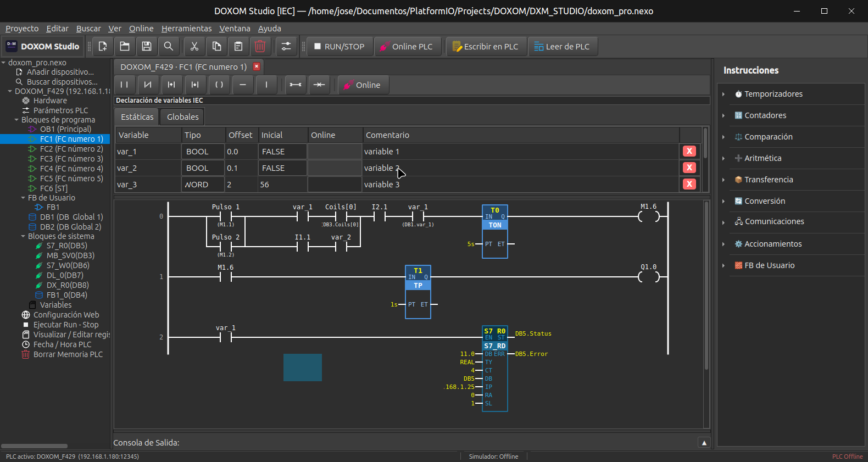
Task: Click Escribir en PLC button
Action: [486, 47]
